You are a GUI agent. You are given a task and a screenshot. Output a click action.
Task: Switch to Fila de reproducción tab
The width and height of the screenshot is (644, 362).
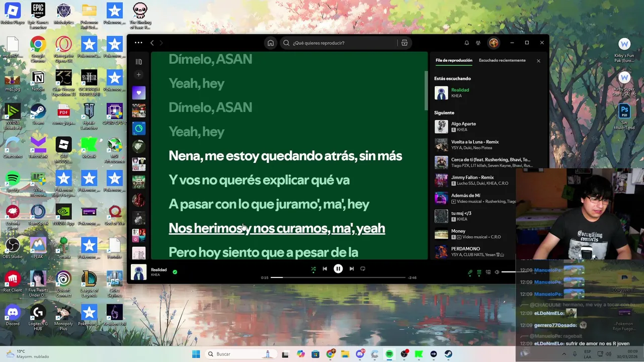[454, 60]
